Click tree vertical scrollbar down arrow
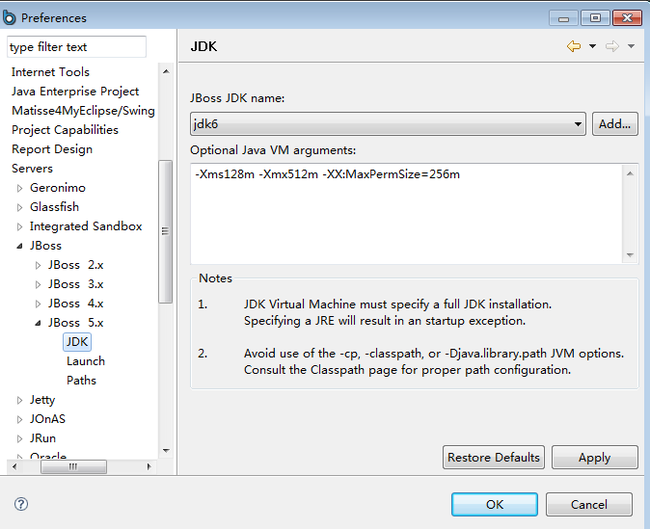This screenshot has width=650, height=529. (x=166, y=450)
